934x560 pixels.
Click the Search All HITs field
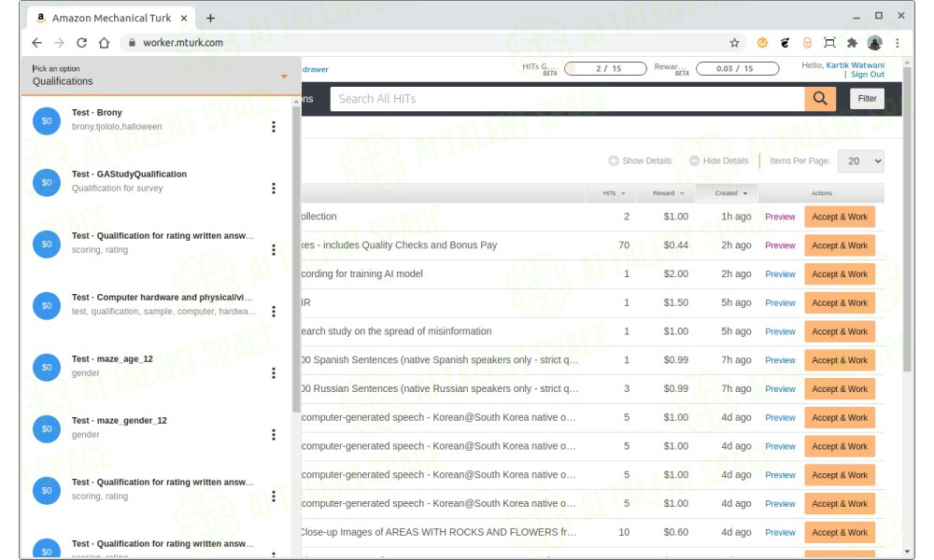(567, 99)
